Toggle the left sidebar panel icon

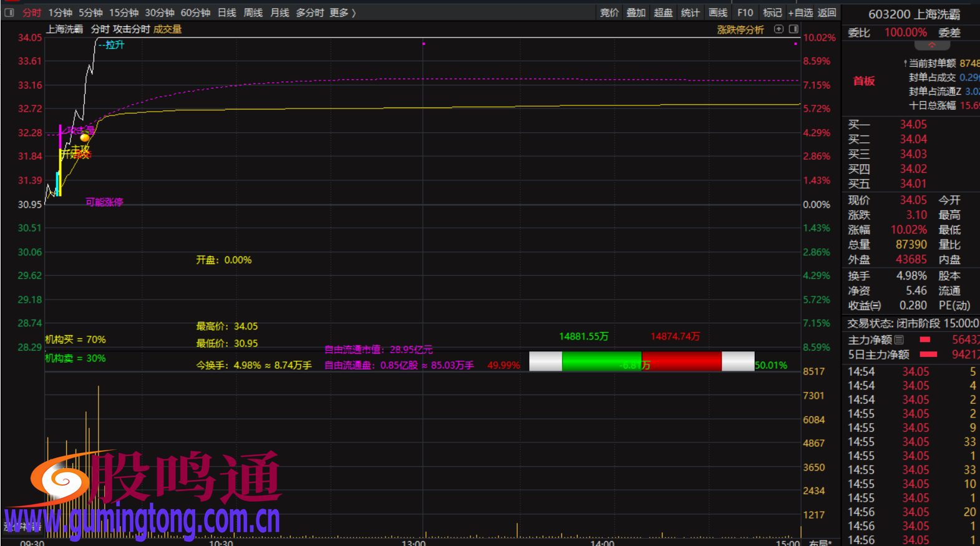[x=9, y=12]
